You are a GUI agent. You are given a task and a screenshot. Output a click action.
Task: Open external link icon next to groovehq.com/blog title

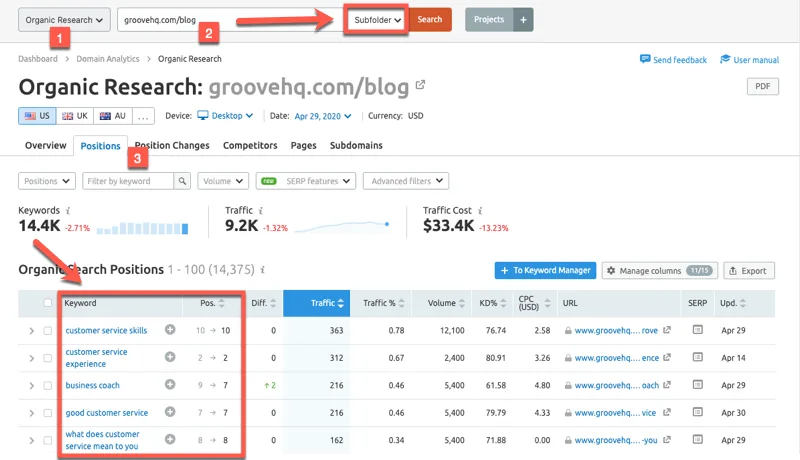coord(420,85)
